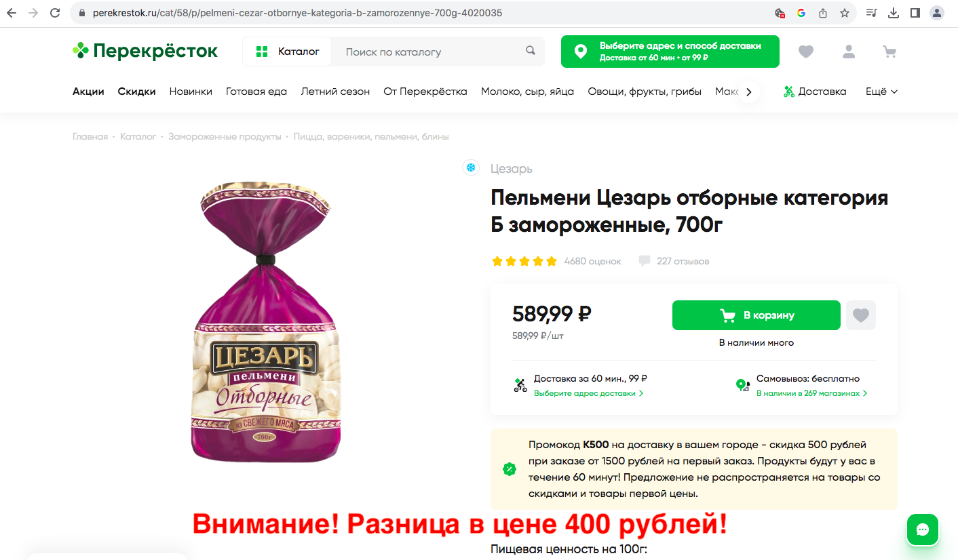
Task: Go to Готовая еда category
Action: (256, 92)
